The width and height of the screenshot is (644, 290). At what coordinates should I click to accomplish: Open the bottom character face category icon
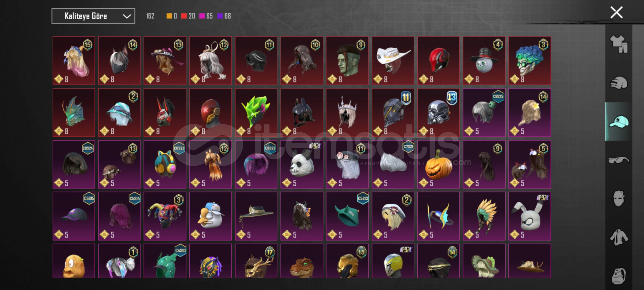[x=619, y=275]
